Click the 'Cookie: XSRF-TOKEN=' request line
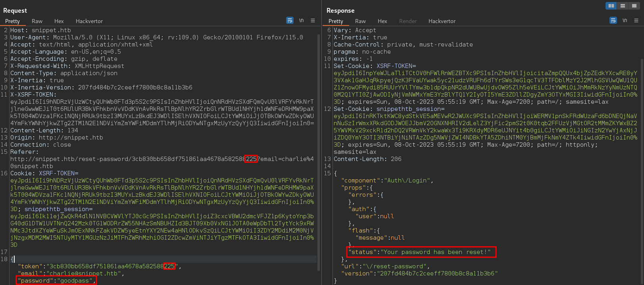Viewport: 644px width, 285px height. (x=44, y=173)
